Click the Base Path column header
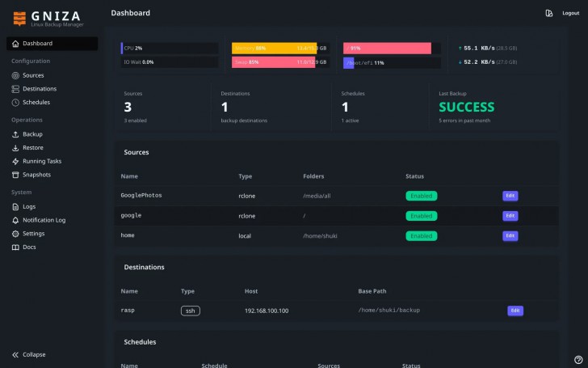The image size is (588, 368). pos(372,291)
